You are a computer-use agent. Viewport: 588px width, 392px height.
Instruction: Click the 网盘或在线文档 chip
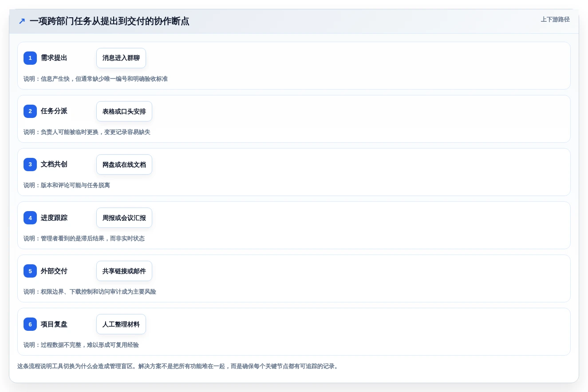click(x=124, y=165)
